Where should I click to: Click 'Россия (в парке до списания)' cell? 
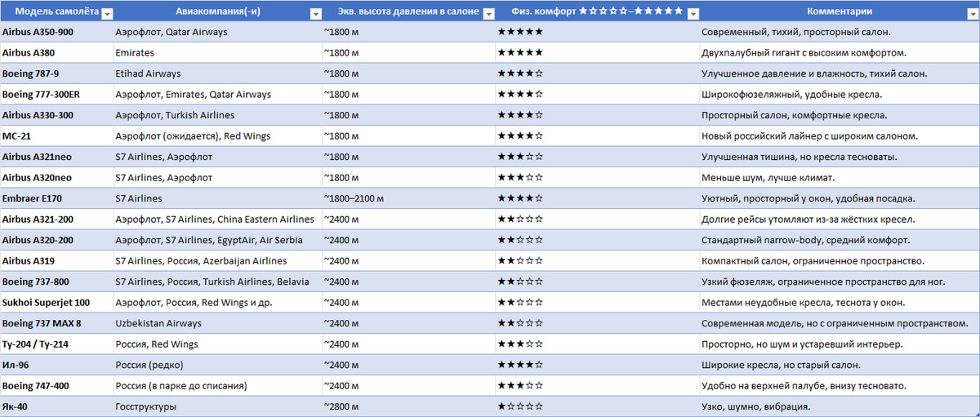(218, 386)
